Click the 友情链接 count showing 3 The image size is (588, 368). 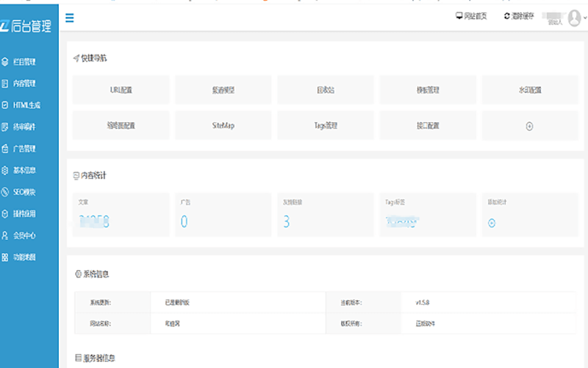pos(287,222)
